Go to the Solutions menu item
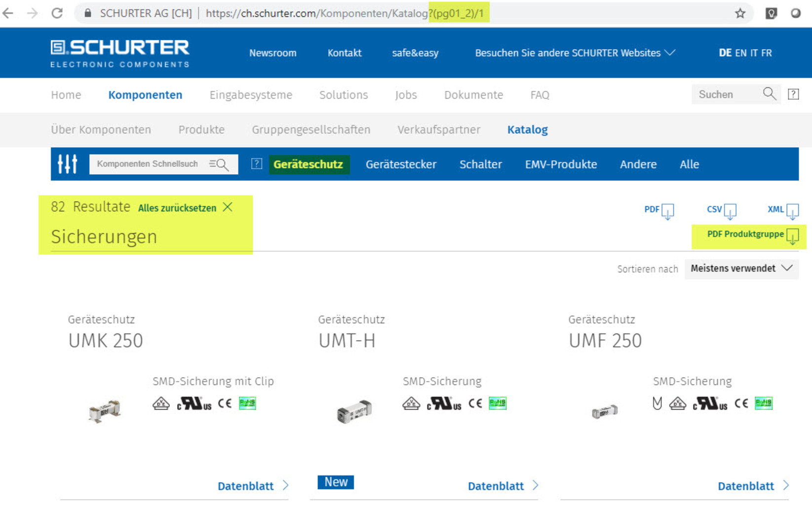The image size is (812, 514). (x=344, y=95)
